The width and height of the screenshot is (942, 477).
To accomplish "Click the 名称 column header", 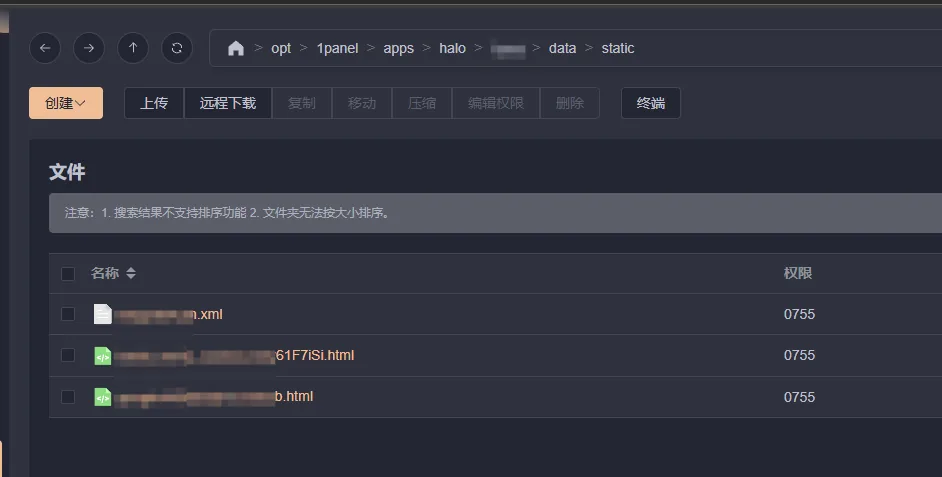I will tap(105, 273).
